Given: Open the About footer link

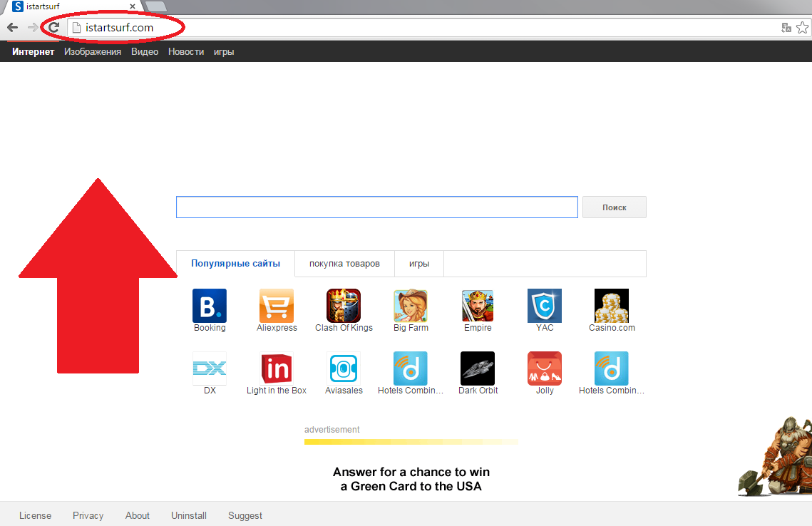Looking at the screenshot, I should 137,515.
